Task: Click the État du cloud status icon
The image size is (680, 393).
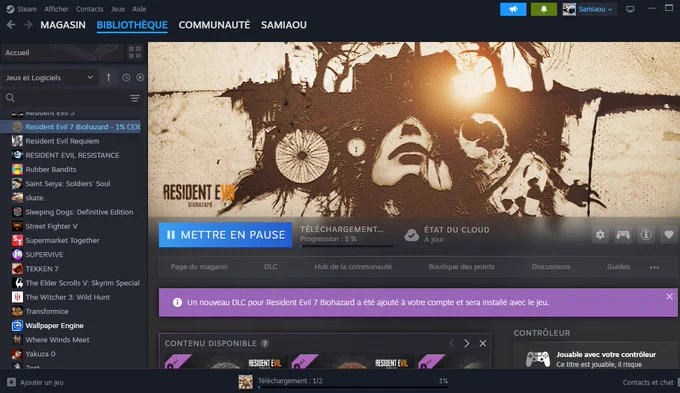Action: (412, 235)
